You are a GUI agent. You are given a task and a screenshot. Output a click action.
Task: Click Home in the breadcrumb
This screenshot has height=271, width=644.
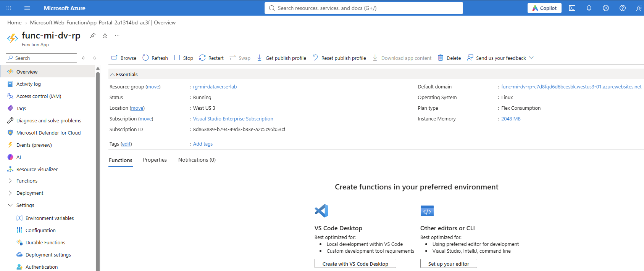pos(15,23)
